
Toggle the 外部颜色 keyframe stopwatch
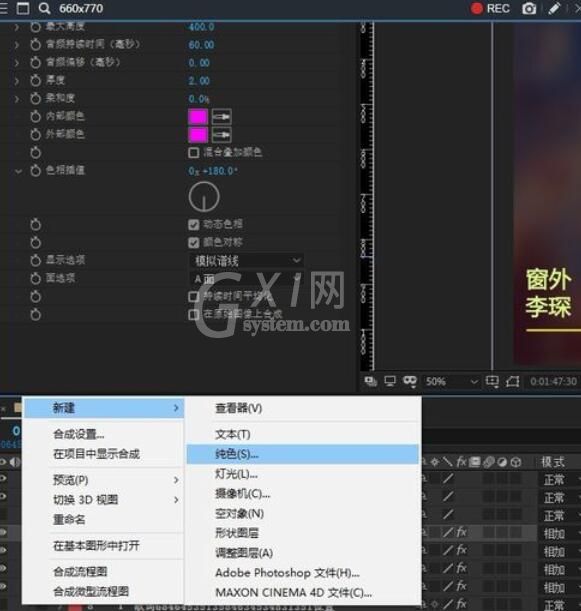(35, 134)
